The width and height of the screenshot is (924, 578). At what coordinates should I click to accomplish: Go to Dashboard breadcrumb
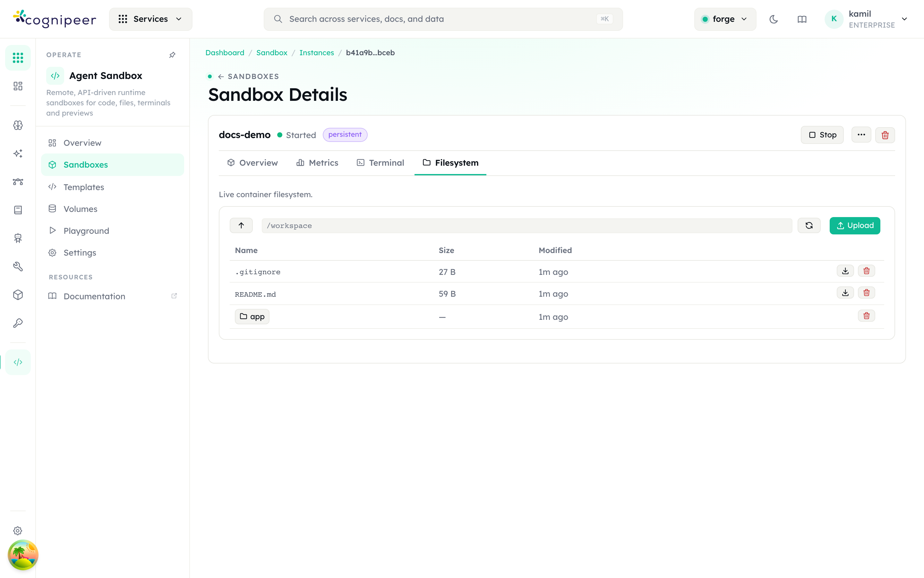[225, 53]
